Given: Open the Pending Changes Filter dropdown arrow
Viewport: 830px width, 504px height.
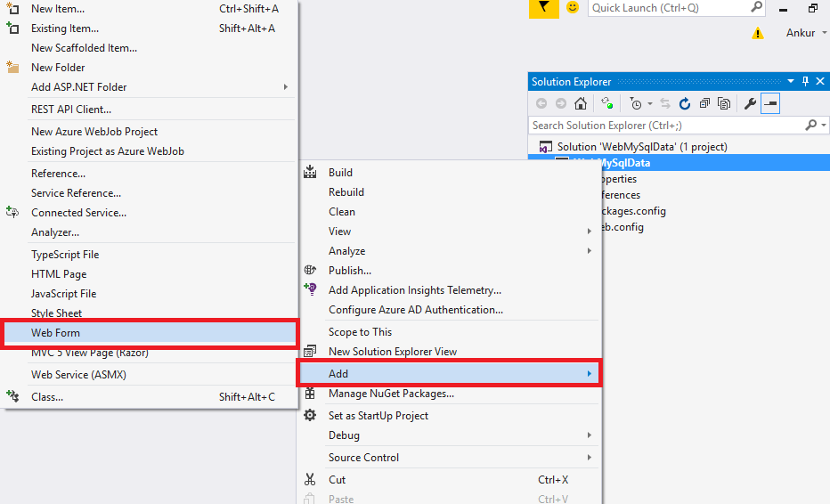Looking at the screenshot, I should (x=650, y=104).
